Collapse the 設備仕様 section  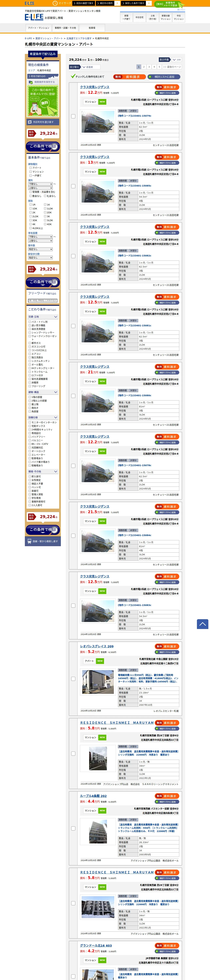coord(43,417)
